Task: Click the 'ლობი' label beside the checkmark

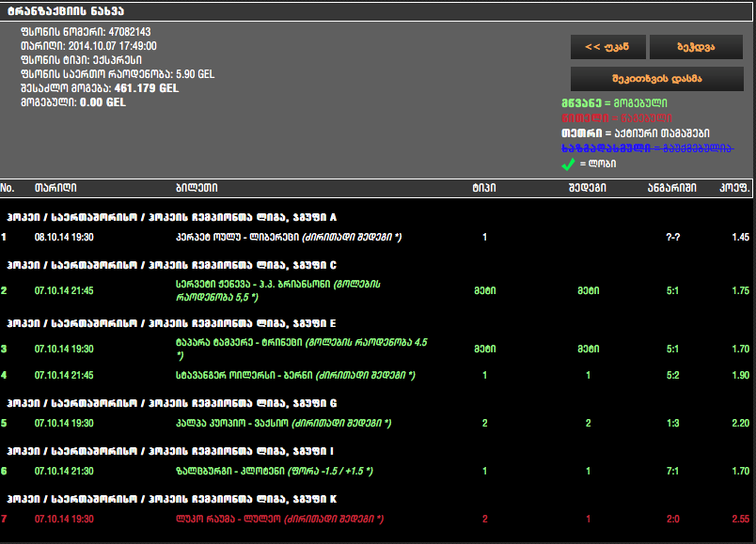Action: (602, 163)
